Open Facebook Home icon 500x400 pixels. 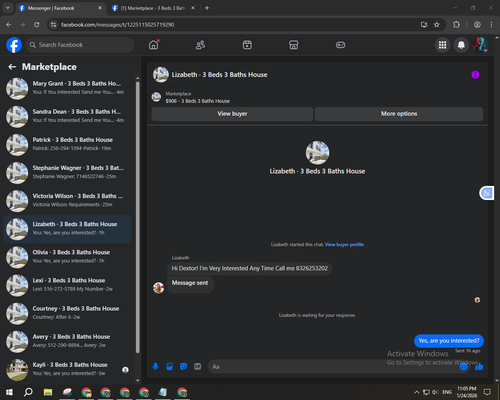click(x=154, y=45)
